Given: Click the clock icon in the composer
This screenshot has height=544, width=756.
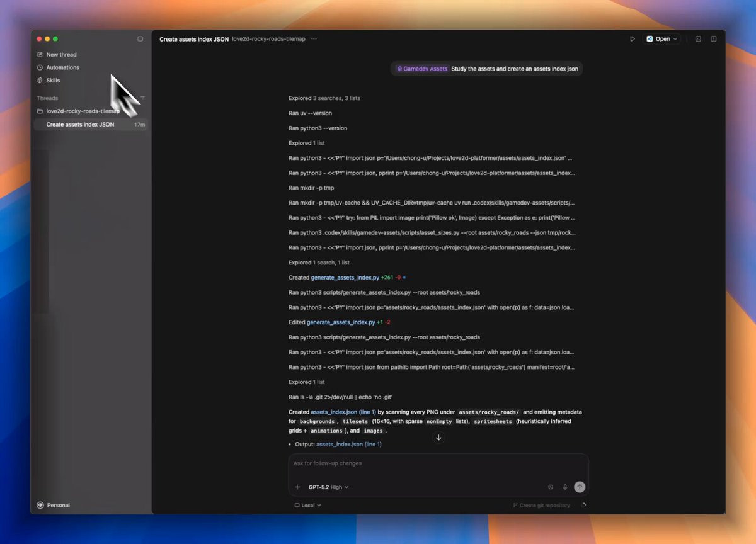Looking at the screenshot, I should (x=551, y=487).
